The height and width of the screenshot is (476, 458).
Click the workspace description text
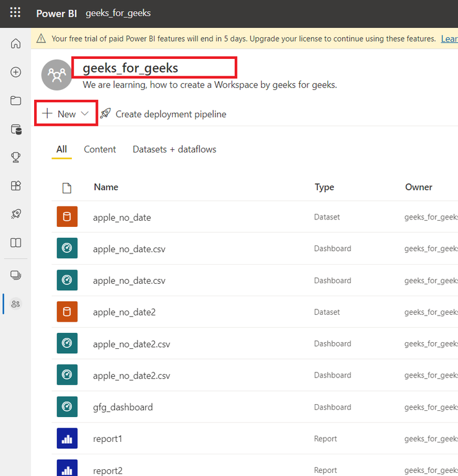pos(209,85)
